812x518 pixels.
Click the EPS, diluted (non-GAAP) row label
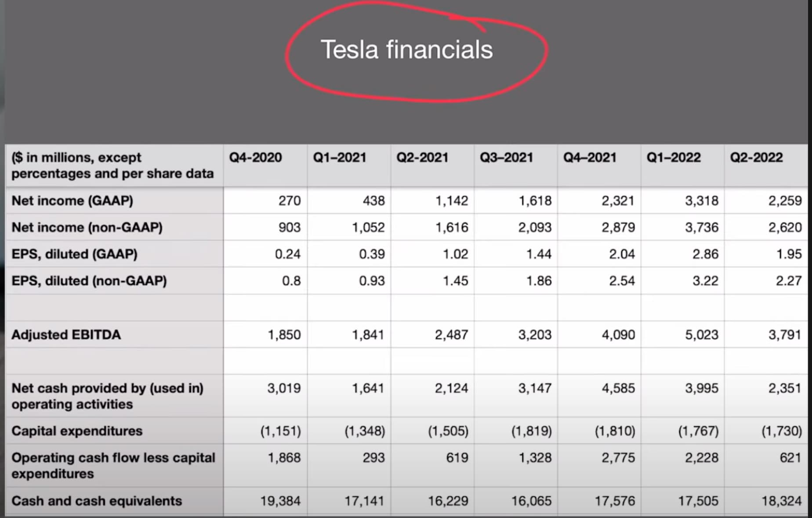(89, 281)
